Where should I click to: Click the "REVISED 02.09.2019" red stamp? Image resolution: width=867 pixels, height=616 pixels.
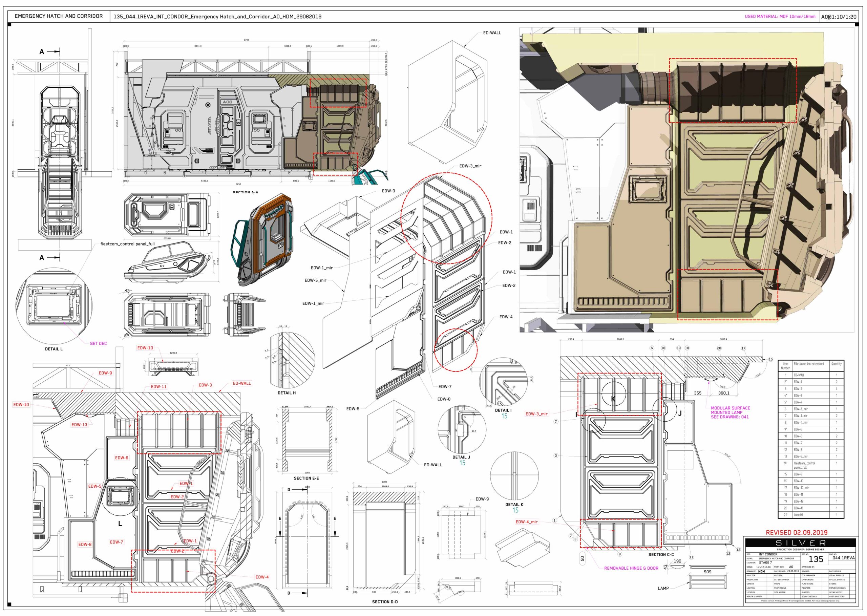tap(797, 533)
